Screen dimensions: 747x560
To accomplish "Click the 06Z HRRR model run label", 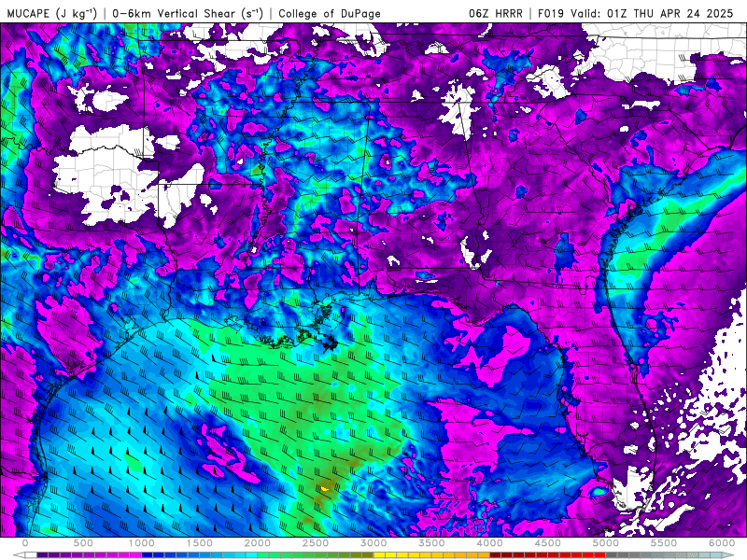I will [x=496, y=13].
